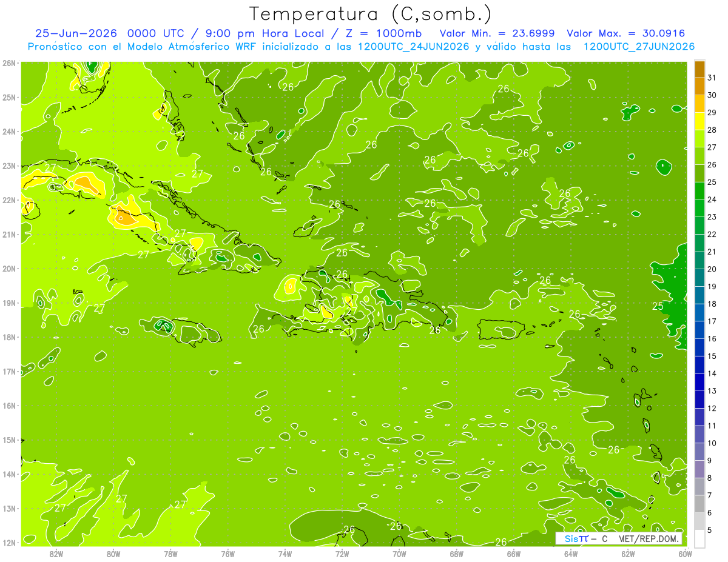Click the colour scale label 14
Screen dimensions: 728x562
coord(712,373)
